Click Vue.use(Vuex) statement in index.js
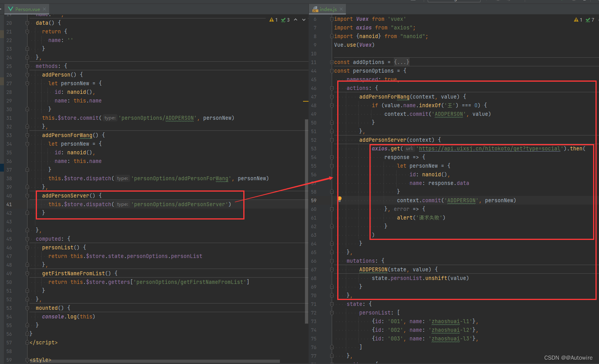The height and width of the screenshot is (364, 599). (x=354, y=45)
